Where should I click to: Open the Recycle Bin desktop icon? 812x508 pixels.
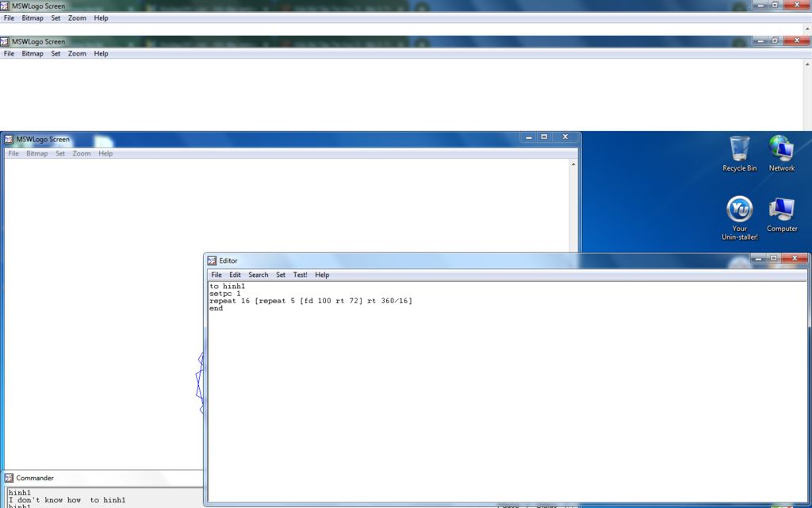click(x=739, y=153)
